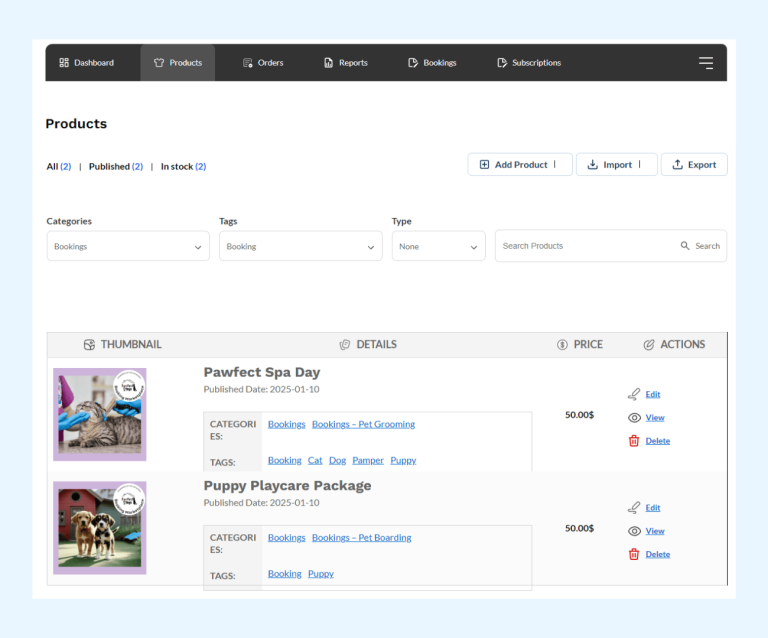This screenshot has height=638, width=768.
Task: Click Puppy tag under Puppy Playcare Package
Action: (321, 574)
